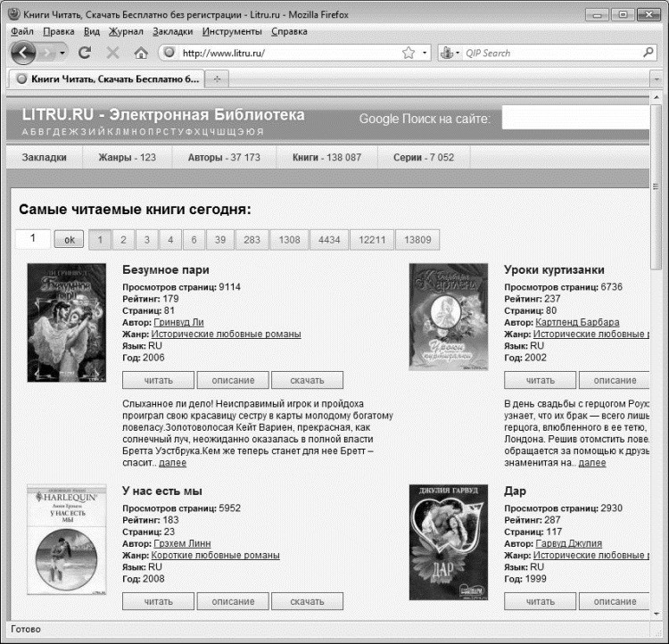The image size is (669, 644).
Task: Reload the page with the refresh icon
Action: (86, 53)
